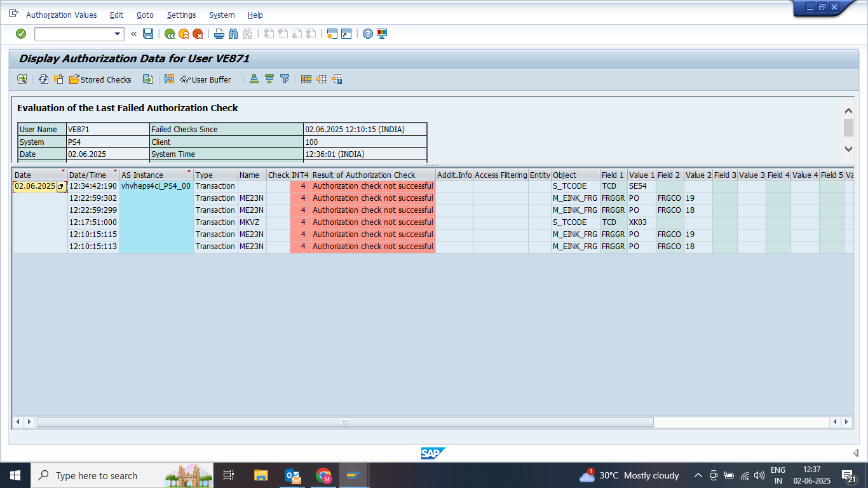Click the red Cancel icon
Image resolution: width=868 pixels, height=488 pixels.
tap(198, 34)
